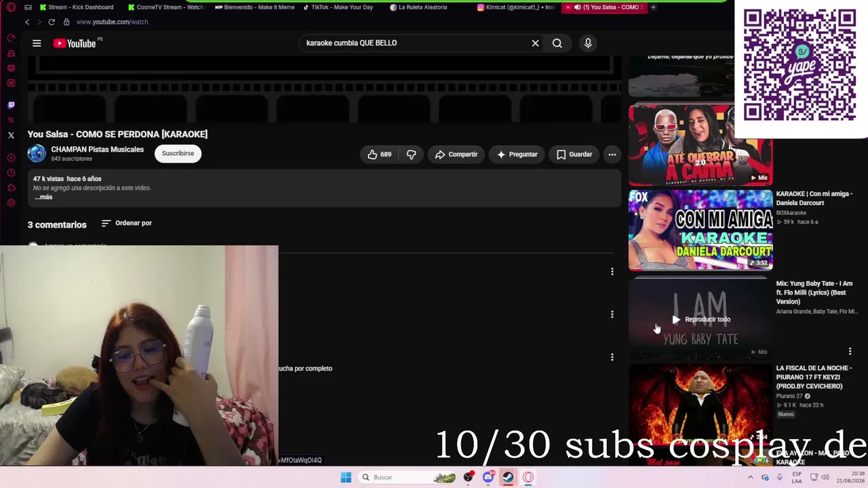Open the Opera GX main menu
Screen dimensions: 868x488
tap(11, 7)
